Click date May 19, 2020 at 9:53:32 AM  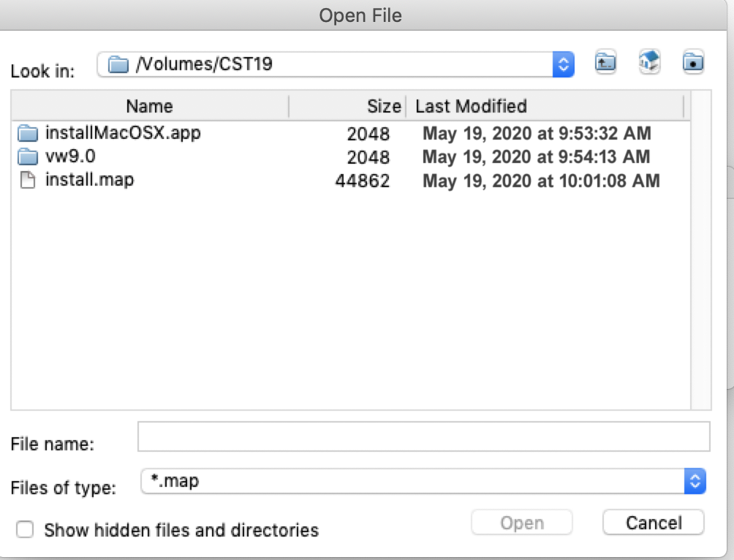(x=537, y=134)
